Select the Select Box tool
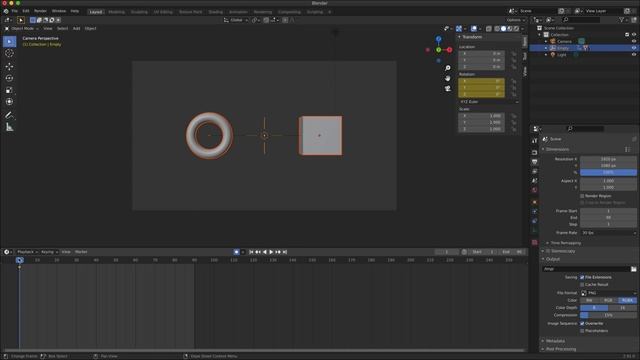 9,41
